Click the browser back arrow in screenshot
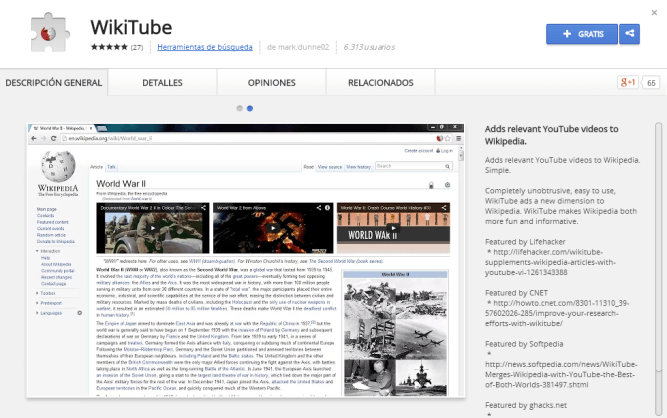The image size is (667, 418). click(x=34, y=138)
